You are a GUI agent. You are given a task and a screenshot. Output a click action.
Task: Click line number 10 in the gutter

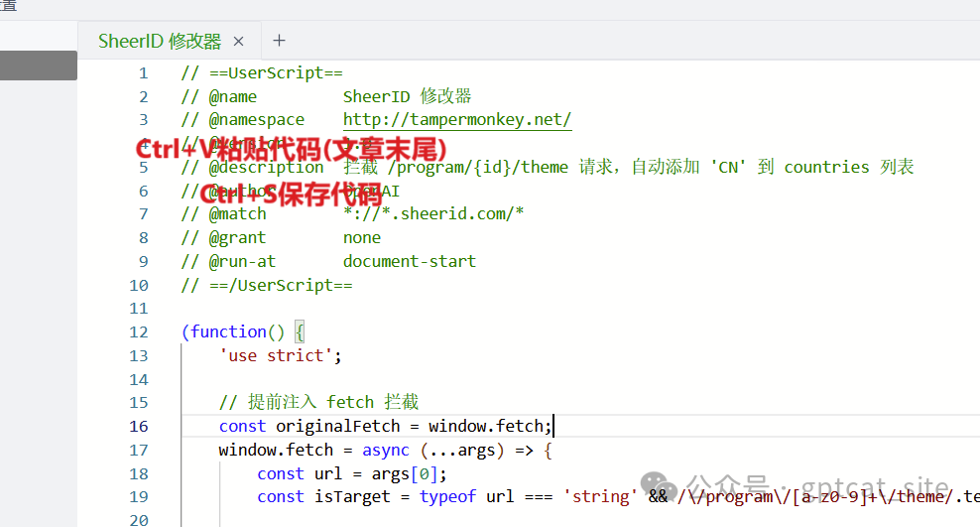[139, 286]
